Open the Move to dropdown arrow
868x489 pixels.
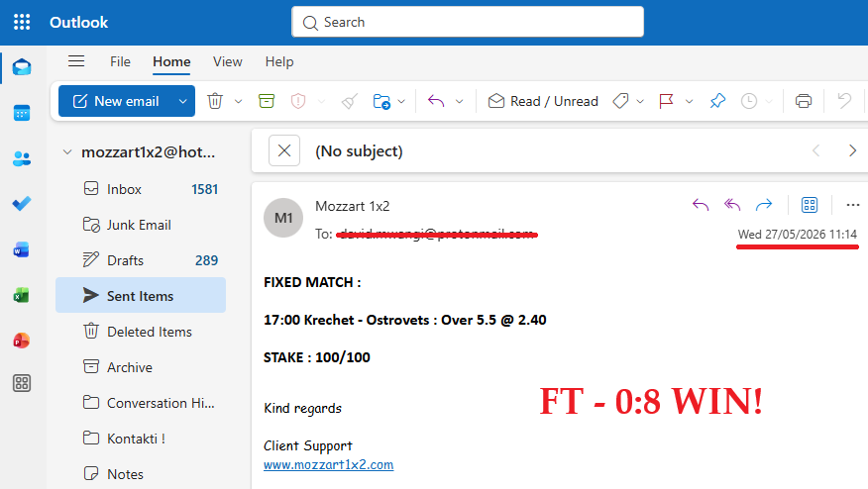click(401, 101)
